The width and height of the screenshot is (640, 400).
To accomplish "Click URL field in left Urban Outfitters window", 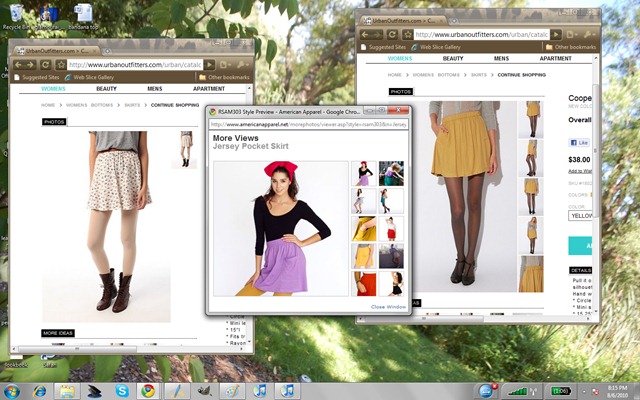I will click(135, 64).
